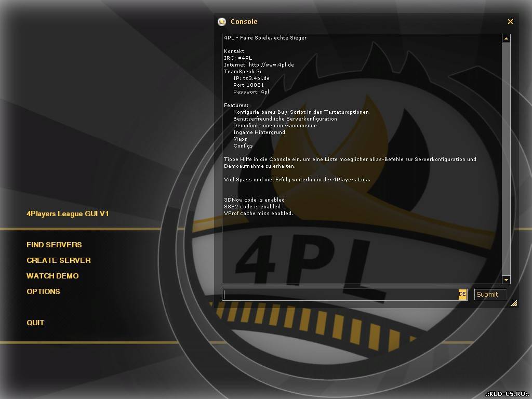Click the '4Players League GUI V1' title
This screenshot has width=532, height=399.
pos(68,214)
